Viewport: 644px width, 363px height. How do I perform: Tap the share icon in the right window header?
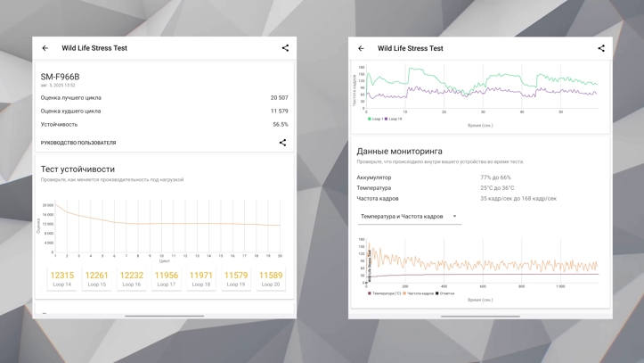coord(601,48)
